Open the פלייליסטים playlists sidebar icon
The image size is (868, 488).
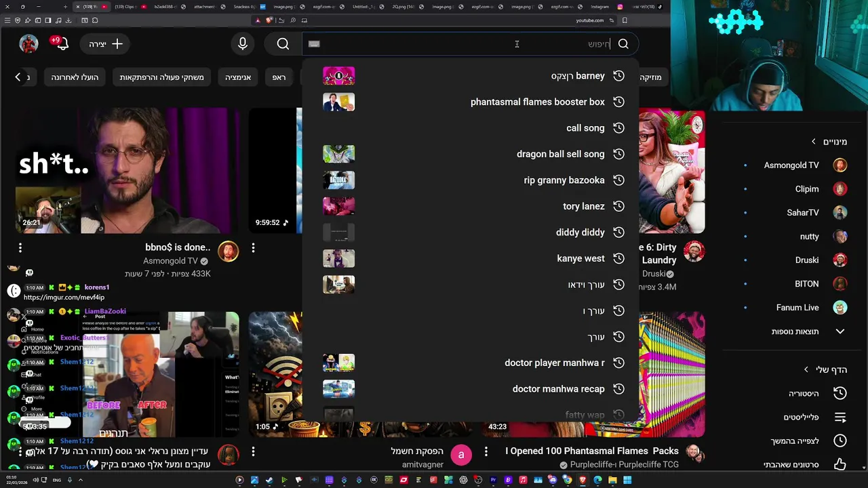click(840, 417)
